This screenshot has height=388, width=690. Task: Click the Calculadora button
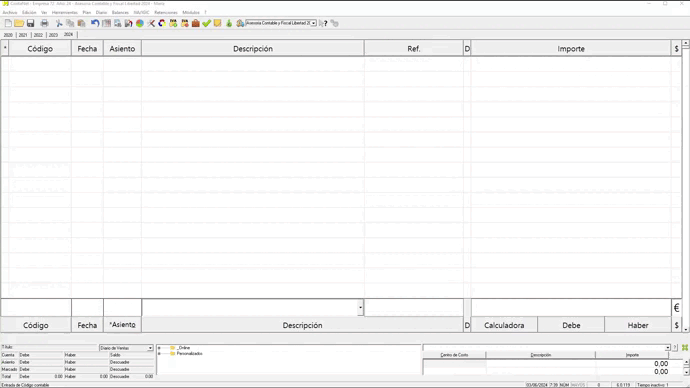504,326
